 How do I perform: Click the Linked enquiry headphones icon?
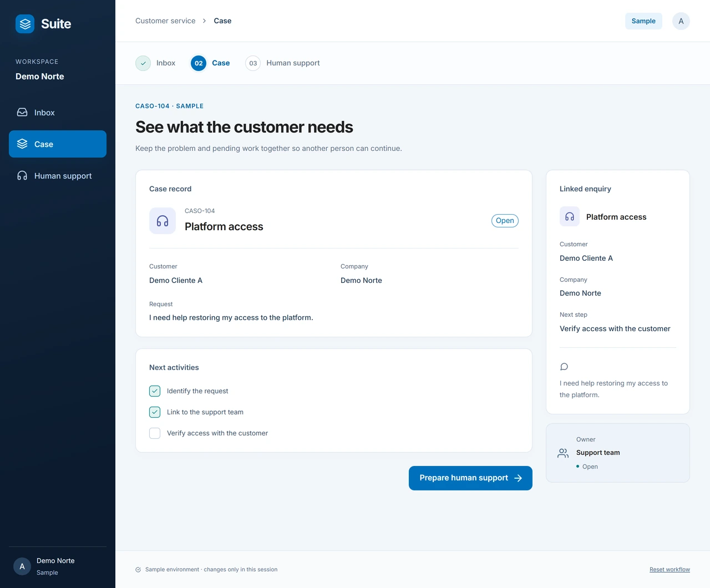pos(570,217)
